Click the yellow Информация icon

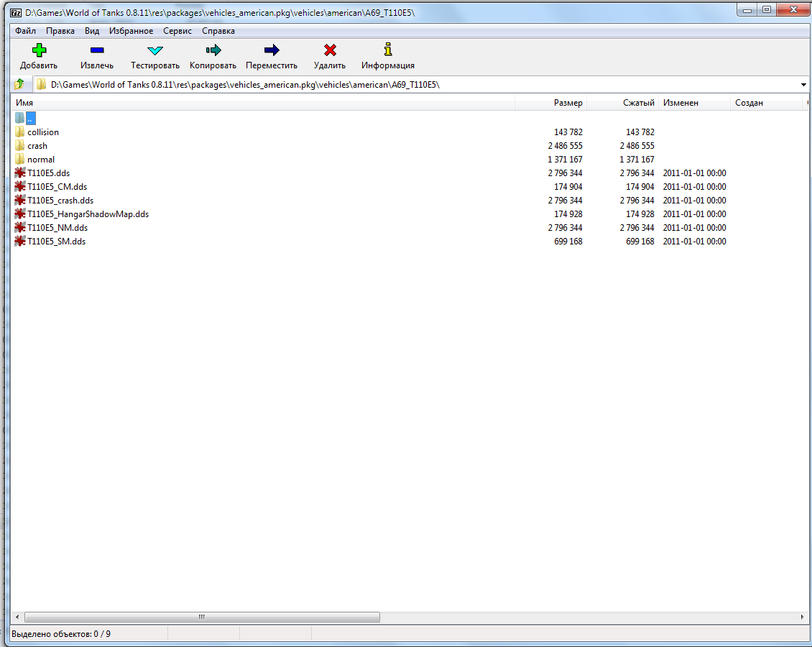(388, 50)
